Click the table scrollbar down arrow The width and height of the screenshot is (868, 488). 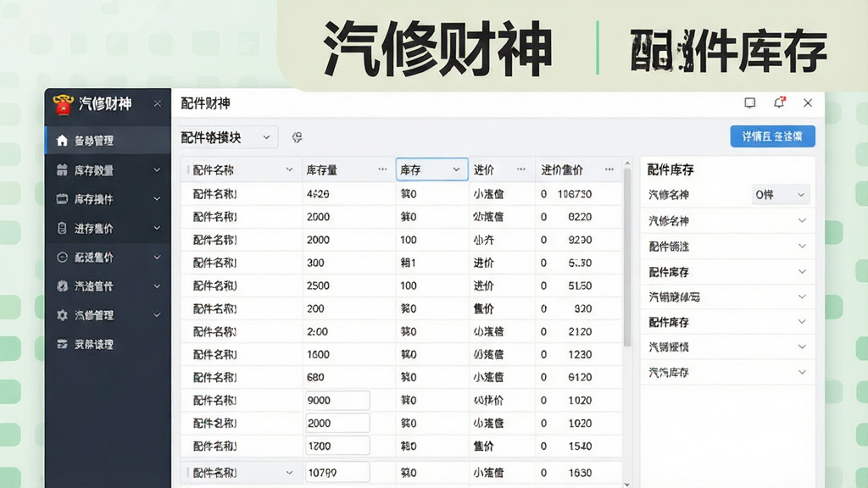pyautogui.click(x=627, y=484)
